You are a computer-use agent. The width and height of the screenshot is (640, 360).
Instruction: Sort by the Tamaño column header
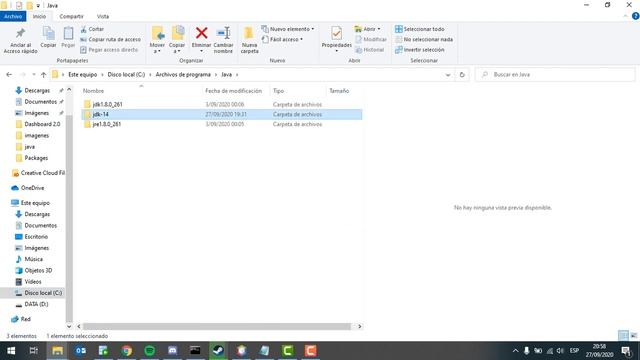339,91
